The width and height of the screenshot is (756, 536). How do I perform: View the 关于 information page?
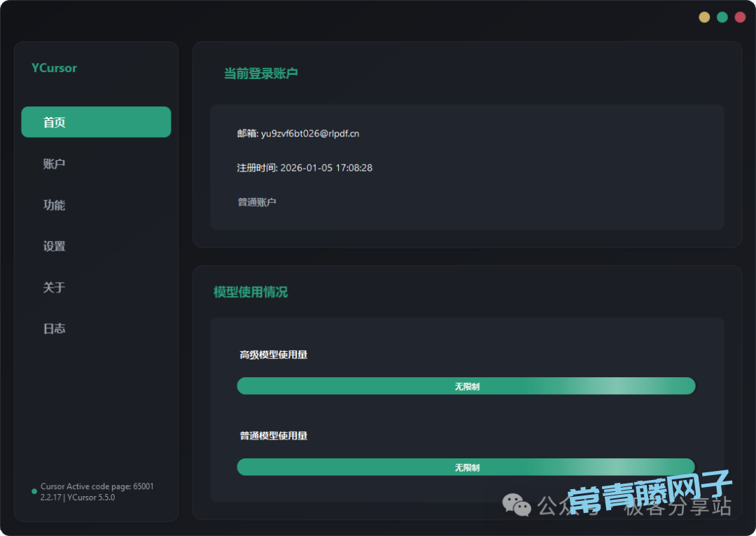point(54,287)
